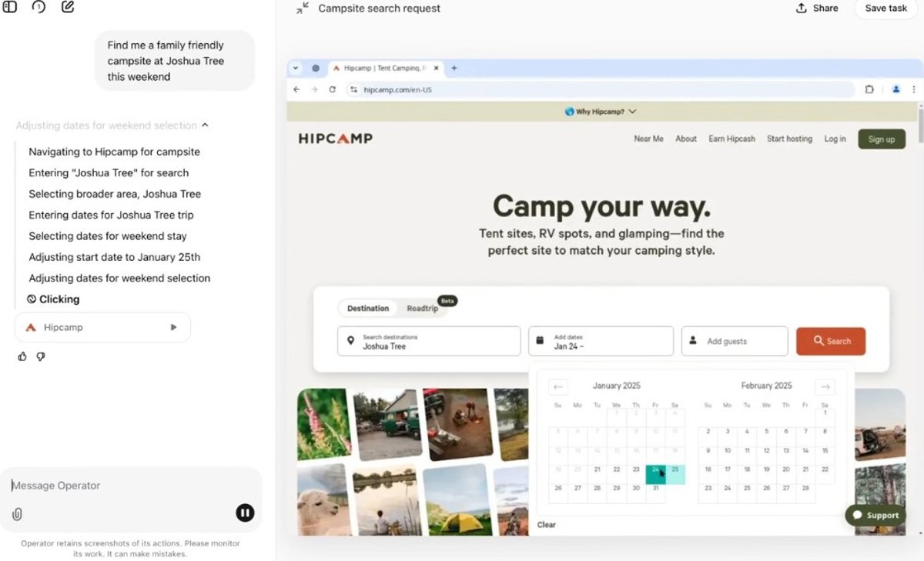Open the Share option
The height and width of the screenshot is (561, 924).
click(x=817, y=8)
